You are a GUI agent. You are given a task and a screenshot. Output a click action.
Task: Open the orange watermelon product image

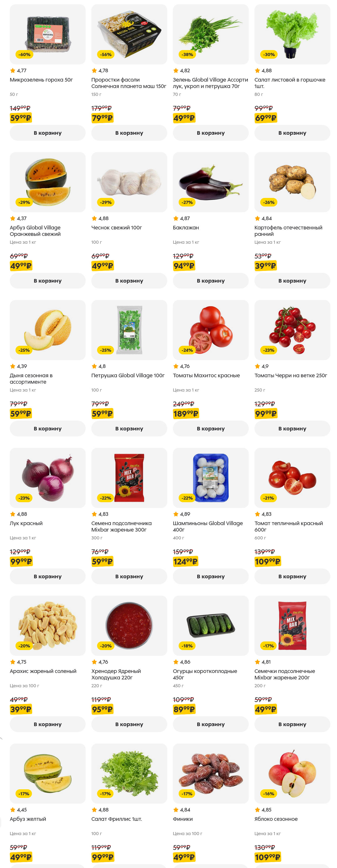[x=47, y=182]
